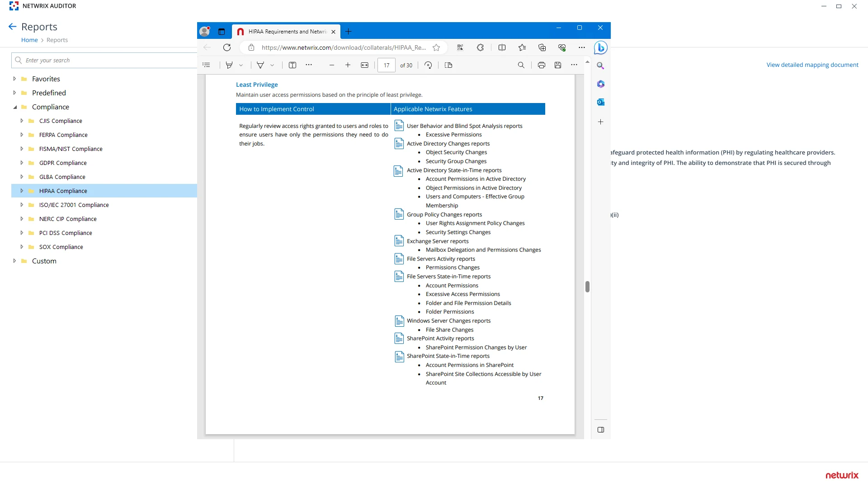
Task: Expand the HIPAA Compliance node
Action: click(x=22, y=191)
